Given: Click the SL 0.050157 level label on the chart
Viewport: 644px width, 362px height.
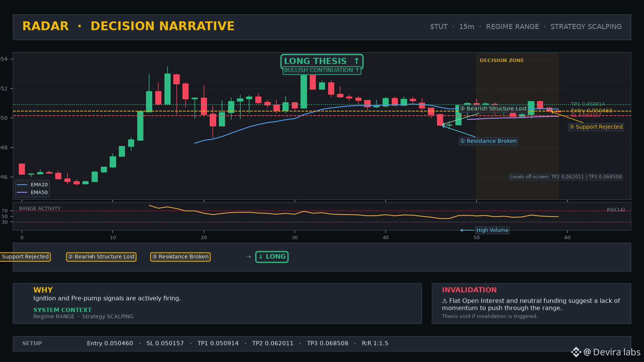Looking at the screenshot, I should 586,115.
